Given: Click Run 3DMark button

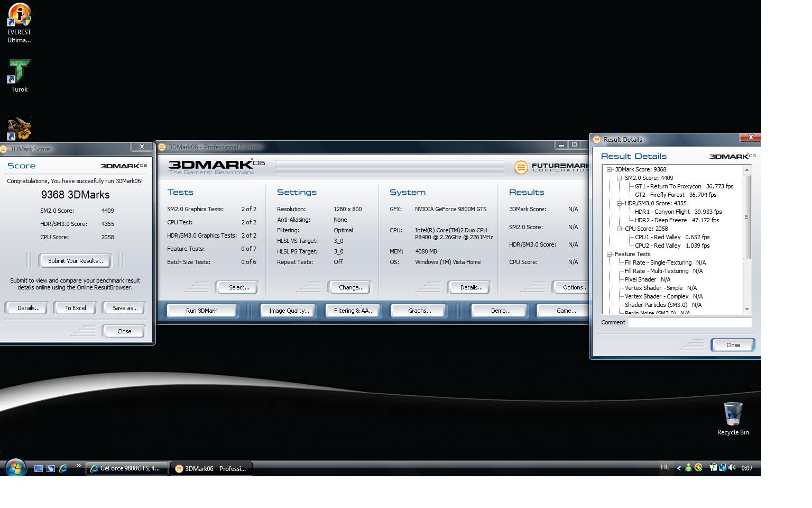Looking at the screenshot, I should (201, 311).
